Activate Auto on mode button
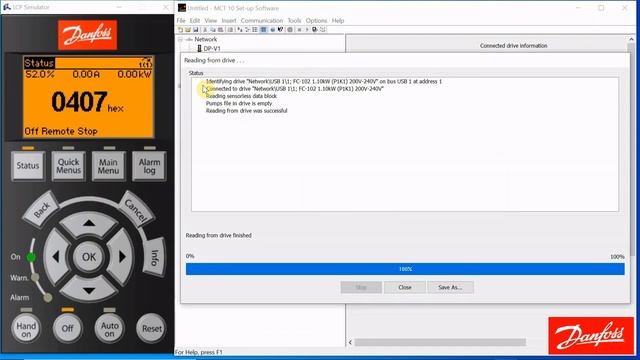Viewport: 640px width, 360px height. [x=109, y=328]
